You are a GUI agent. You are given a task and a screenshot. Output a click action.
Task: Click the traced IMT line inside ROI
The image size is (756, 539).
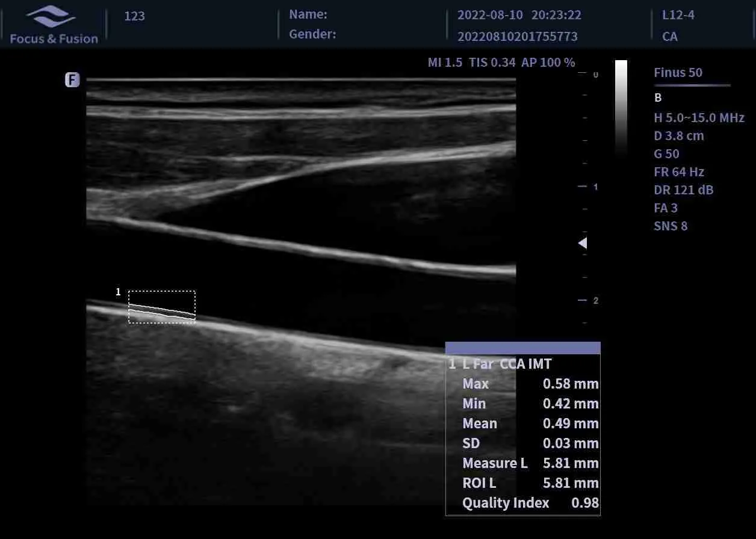tap(162, 310)
